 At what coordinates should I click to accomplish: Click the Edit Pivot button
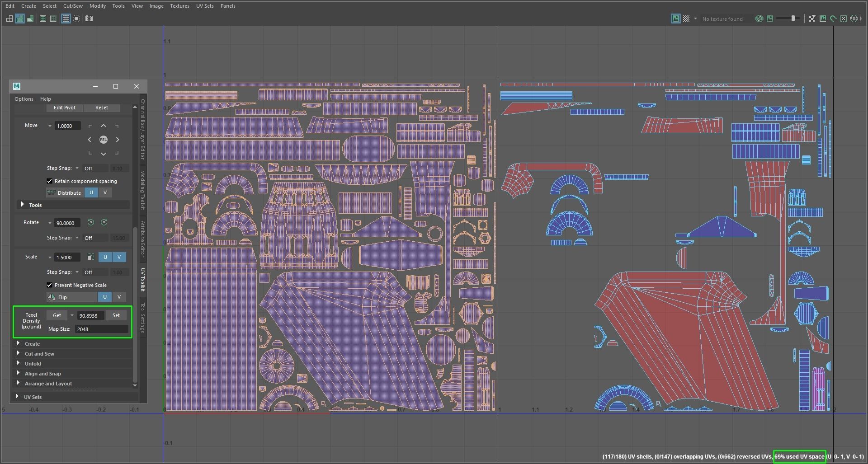[65, 108]
